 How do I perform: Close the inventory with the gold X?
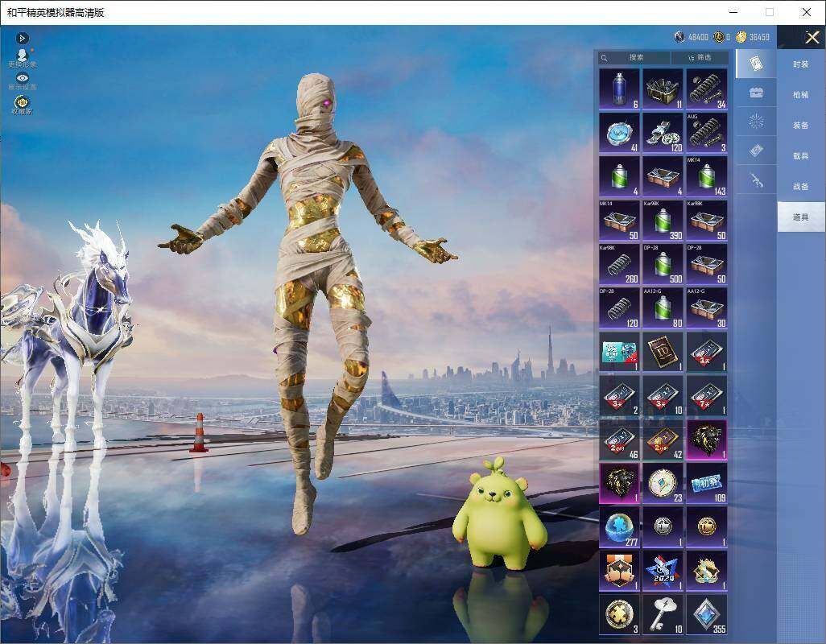[x=812, y=37]
